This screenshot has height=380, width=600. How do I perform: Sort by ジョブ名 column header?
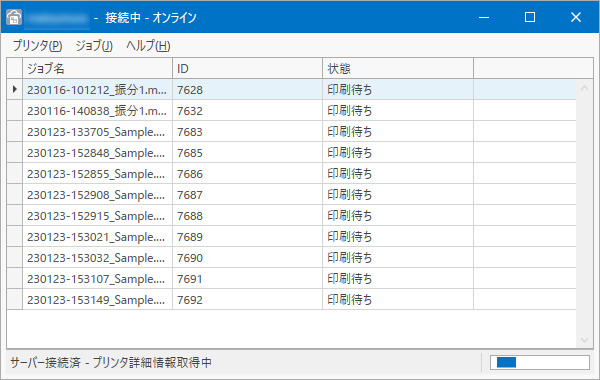point(98,68)
